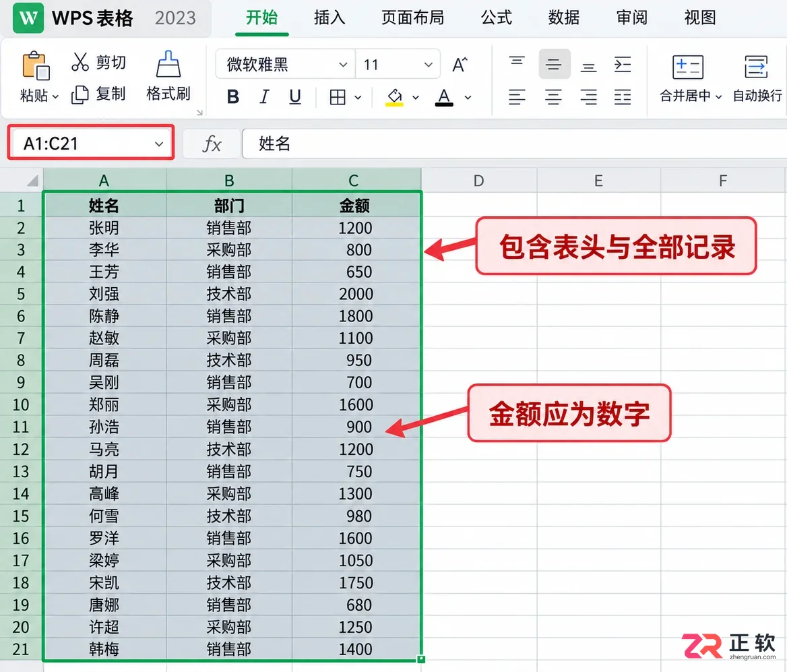
Task: Open the font name 微软雅黑 dropdown
Action: [x=343, y=64]
